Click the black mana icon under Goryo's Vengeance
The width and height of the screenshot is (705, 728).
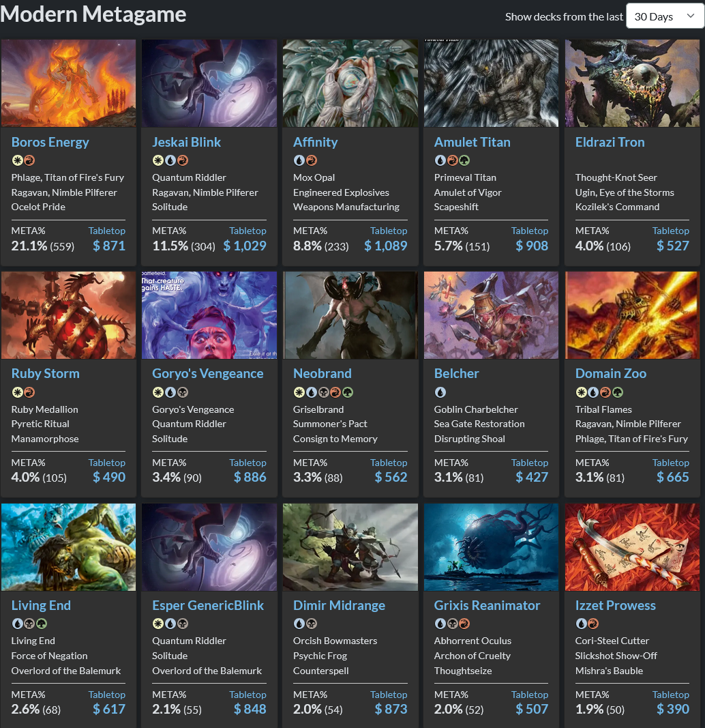182,392
